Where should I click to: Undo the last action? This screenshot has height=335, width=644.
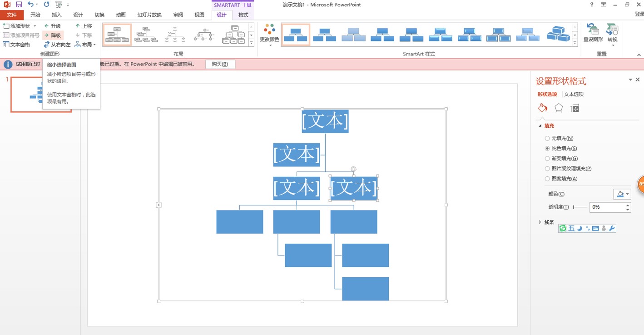30,5
